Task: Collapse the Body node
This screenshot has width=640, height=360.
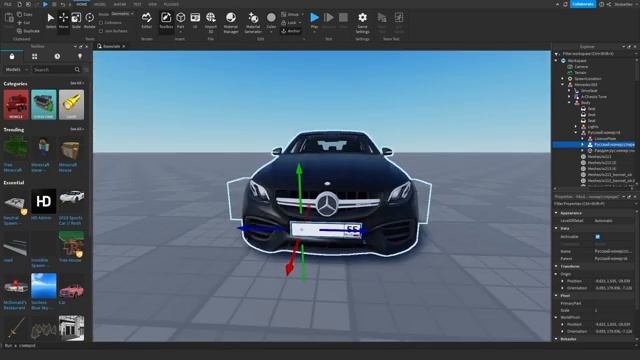Action: pyautogui.click(x=569, y=103)
